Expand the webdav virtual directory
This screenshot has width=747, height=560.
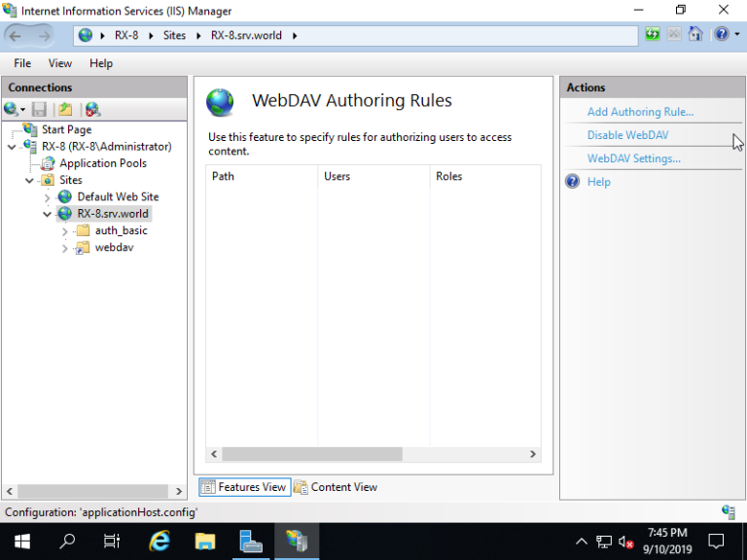point(65,248)
